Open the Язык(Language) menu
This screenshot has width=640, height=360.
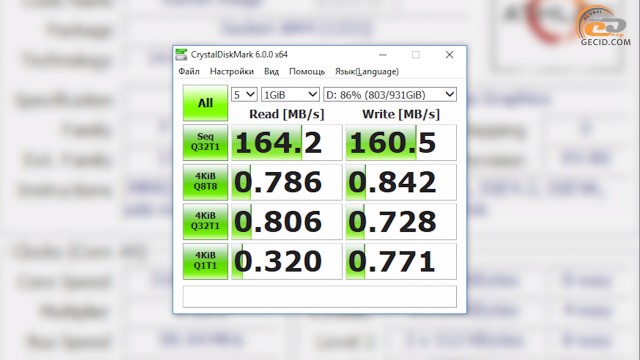point(367,71)
